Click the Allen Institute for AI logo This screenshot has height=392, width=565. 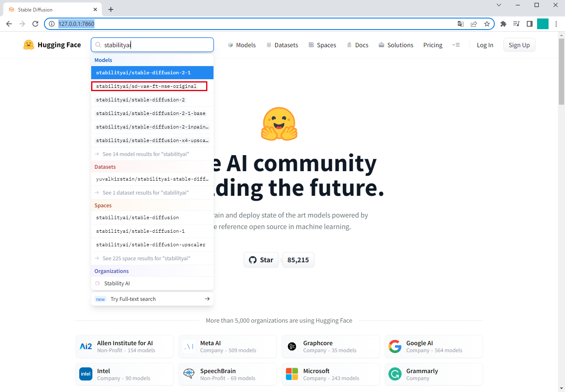pos(86,346)
